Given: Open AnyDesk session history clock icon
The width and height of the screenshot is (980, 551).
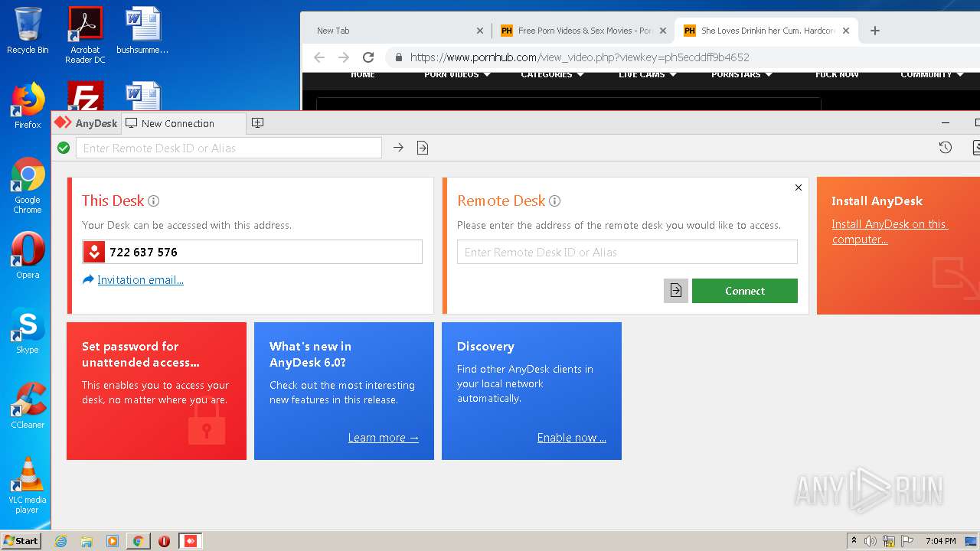Looking at the screenshot, I should tap(946, 148).
